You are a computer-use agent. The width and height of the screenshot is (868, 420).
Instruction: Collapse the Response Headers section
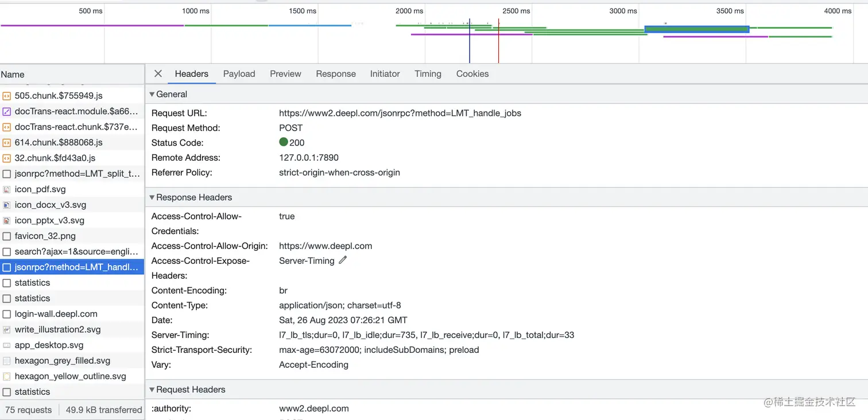[152, 197]
